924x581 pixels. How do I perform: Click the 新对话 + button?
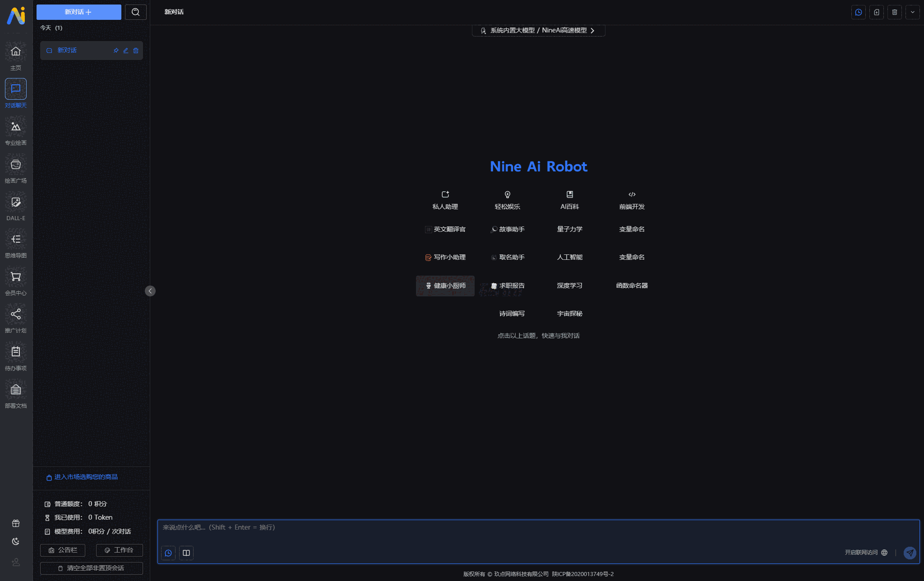tap(79, 12)
